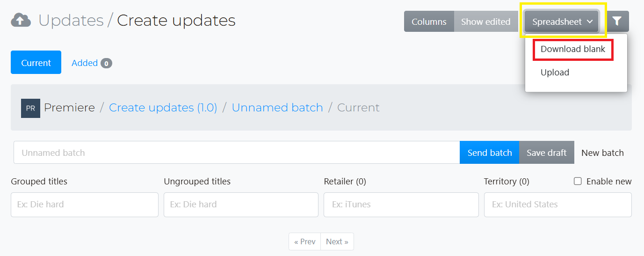Viewport: 644px width, 256px height.
Task: Click the Columns button
Action: pyautogui.click(x=429, y=22)
